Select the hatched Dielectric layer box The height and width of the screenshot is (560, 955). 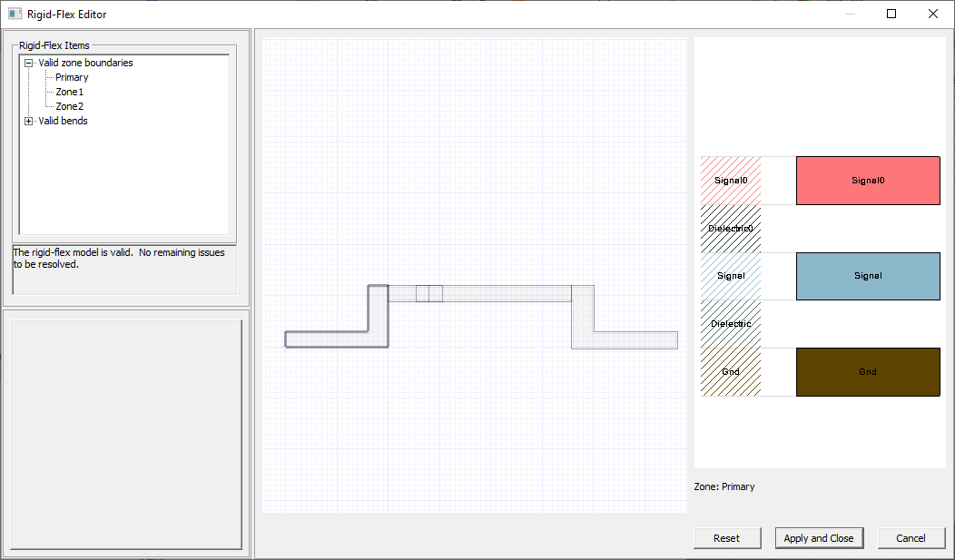click(731, 324)
